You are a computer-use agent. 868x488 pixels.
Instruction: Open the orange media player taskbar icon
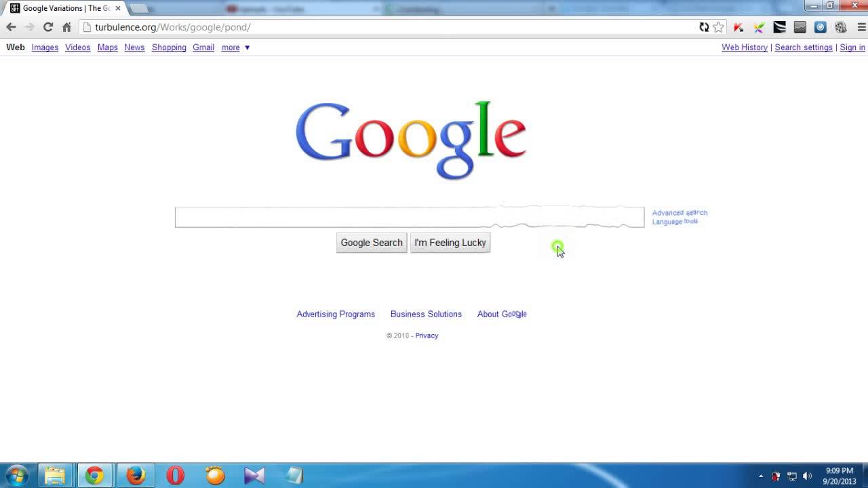coord(215,475)
